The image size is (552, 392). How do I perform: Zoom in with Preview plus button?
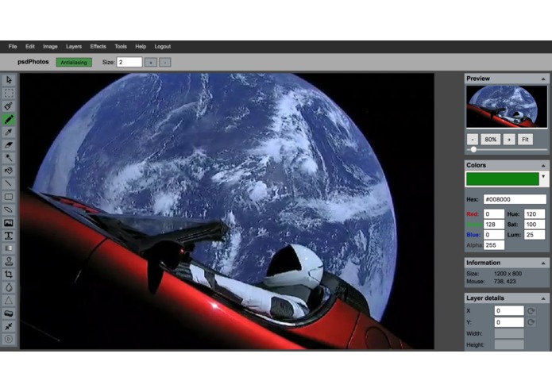point(509,140)
